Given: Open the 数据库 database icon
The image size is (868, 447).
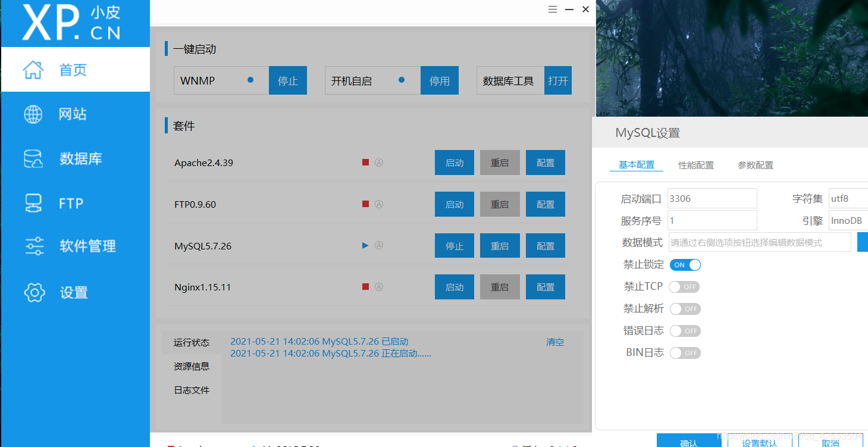Looking at the screenshot, I should coord(33,159).
